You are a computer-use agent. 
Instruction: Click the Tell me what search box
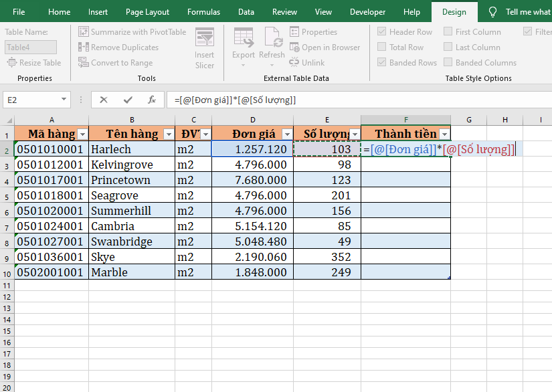coord(527,12)
